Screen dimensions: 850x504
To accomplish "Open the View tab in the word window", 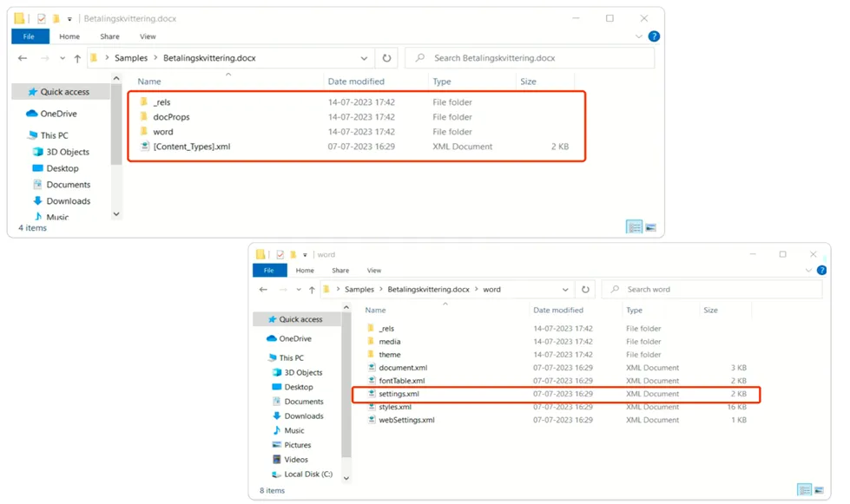I will pyautogui.click(x=374, y=270).
